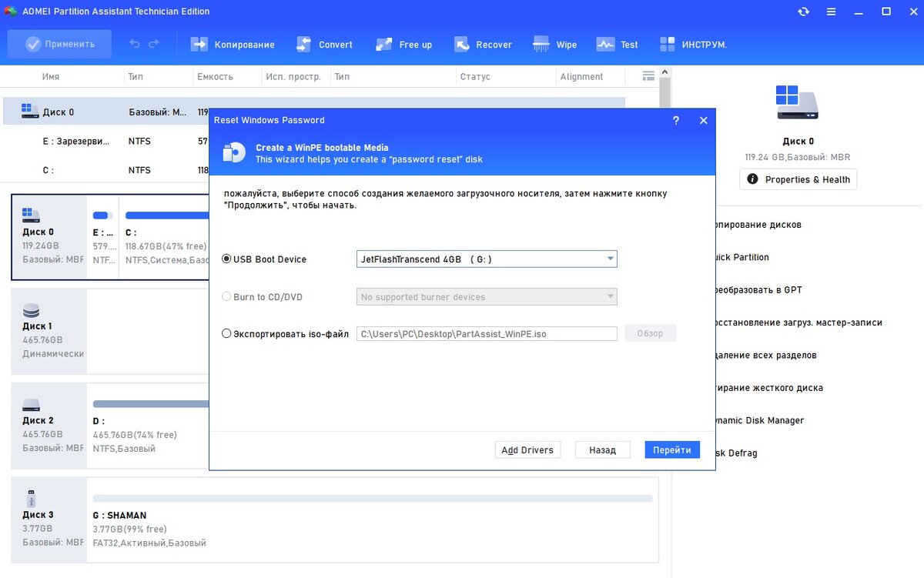Open the Wipe toolbar item

(554, 44)
